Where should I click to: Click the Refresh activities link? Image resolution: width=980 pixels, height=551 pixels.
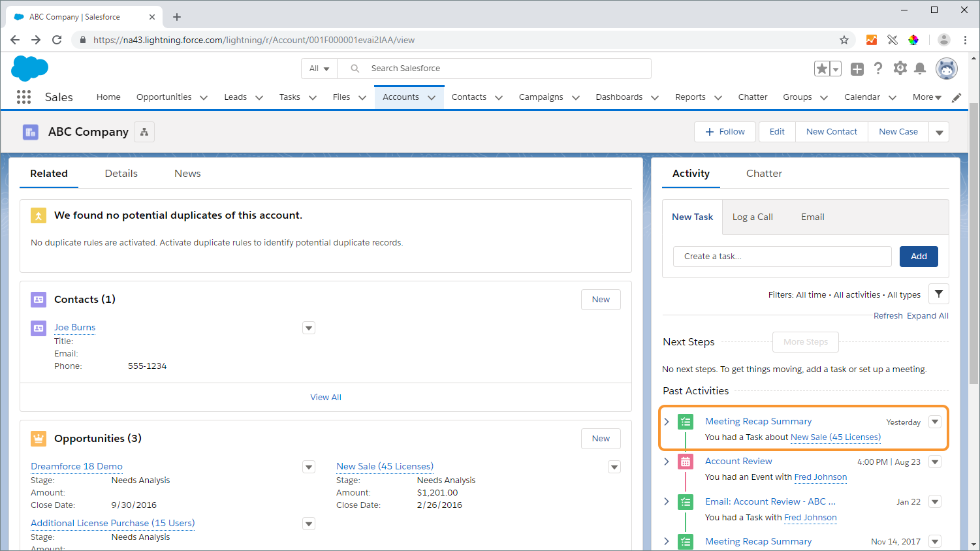(x=888, y=316)
